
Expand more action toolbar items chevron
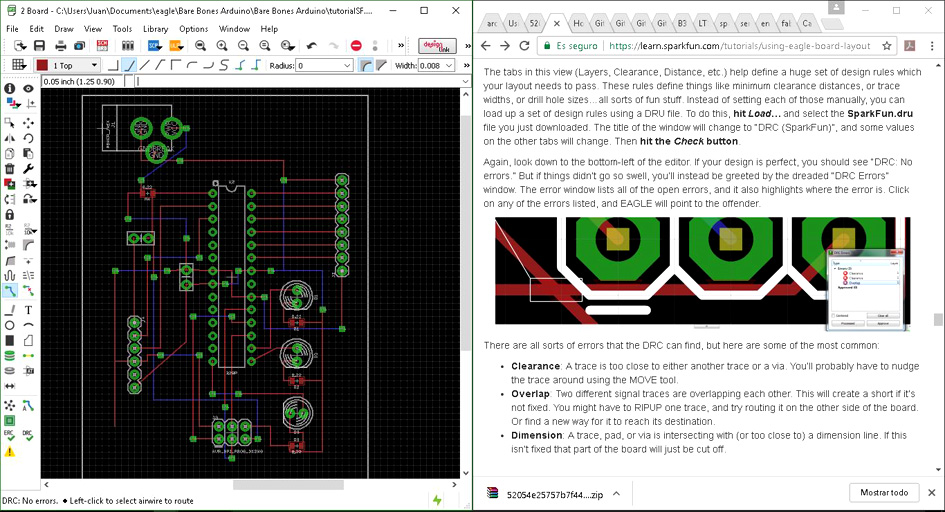click(401, 46)
